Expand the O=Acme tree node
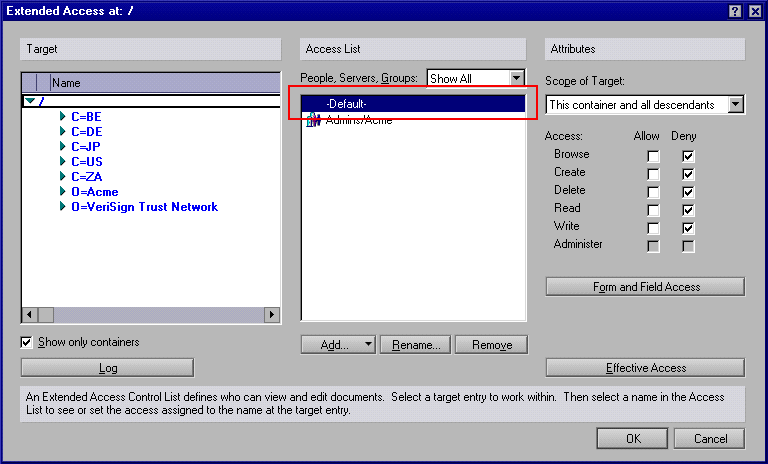The image size is (768, 464). (62, 191)
